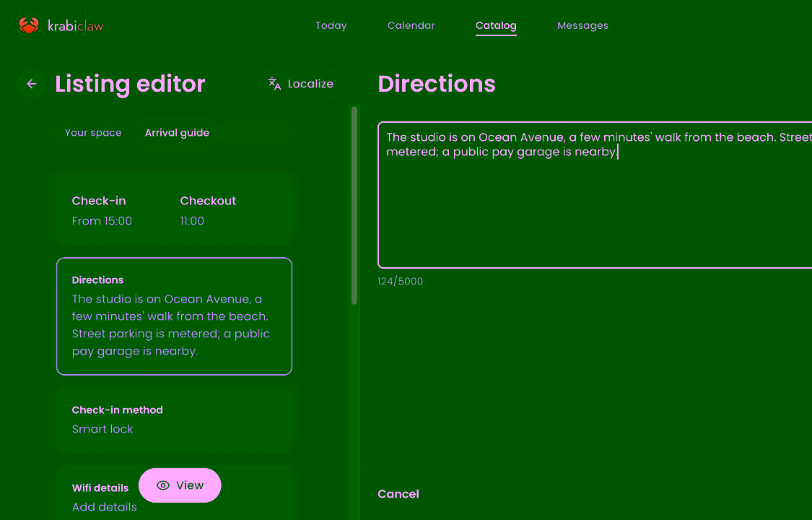
Task: Open the Calendar tab
Action: (411, 25)
